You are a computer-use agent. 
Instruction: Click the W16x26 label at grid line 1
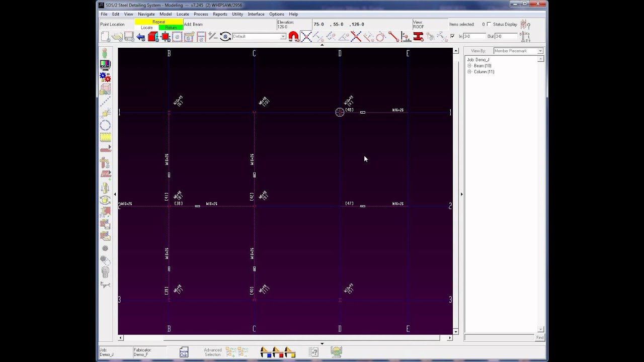[398, 110]
